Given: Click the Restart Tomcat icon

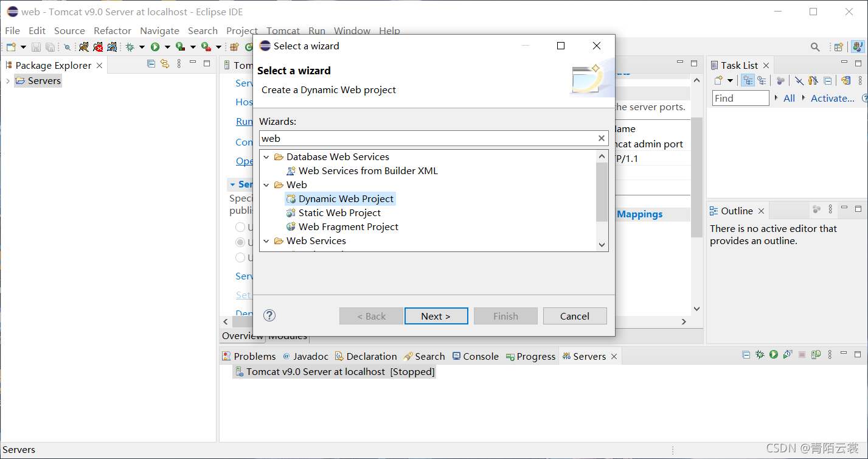Looking at the screenshot, I should [x=112, y=47].
